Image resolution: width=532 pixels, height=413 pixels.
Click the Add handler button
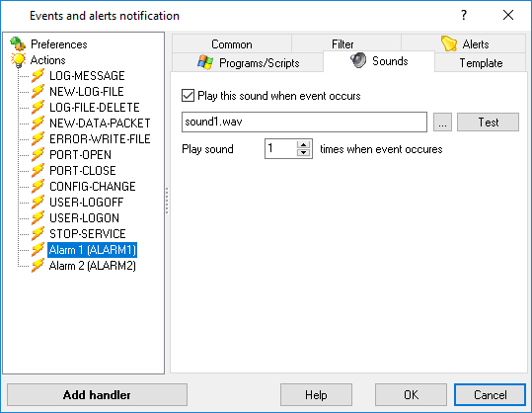pyautogui.click(x=97, y=394)
